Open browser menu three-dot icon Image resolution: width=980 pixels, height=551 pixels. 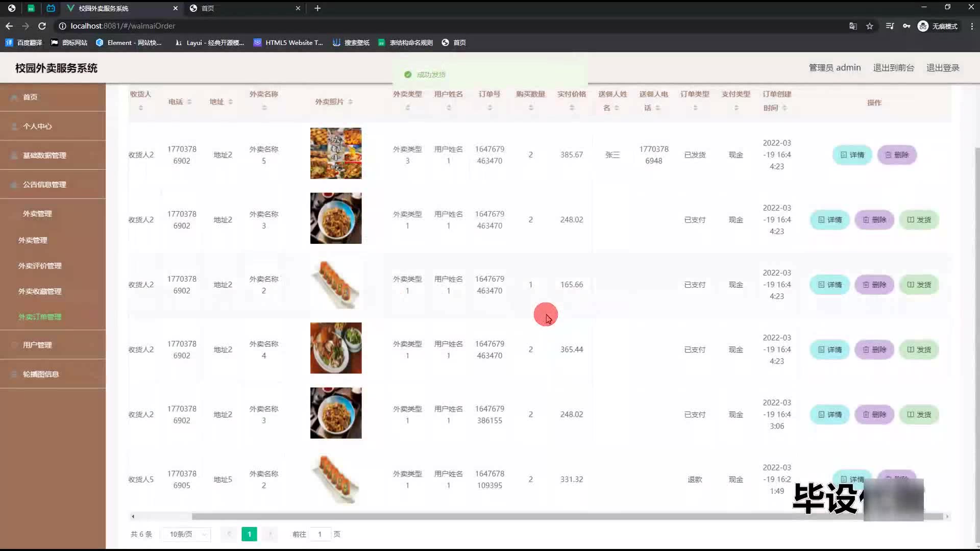pos(972,26)
